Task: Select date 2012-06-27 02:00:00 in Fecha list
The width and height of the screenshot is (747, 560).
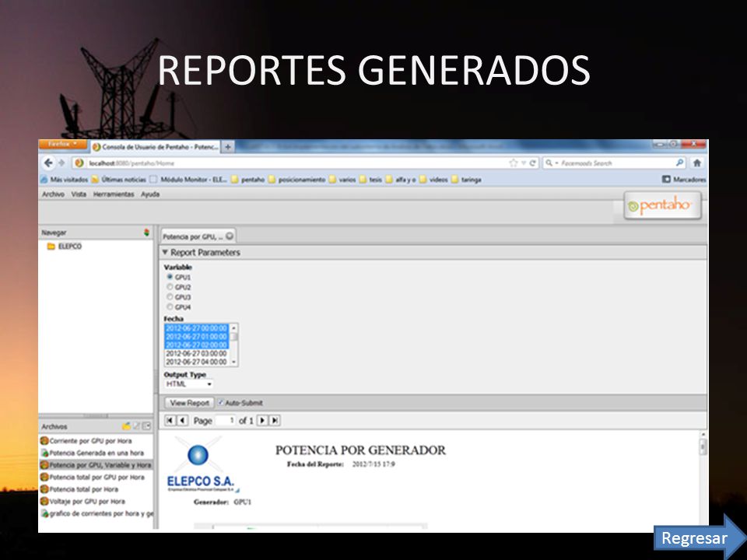Action: (196, 345)
